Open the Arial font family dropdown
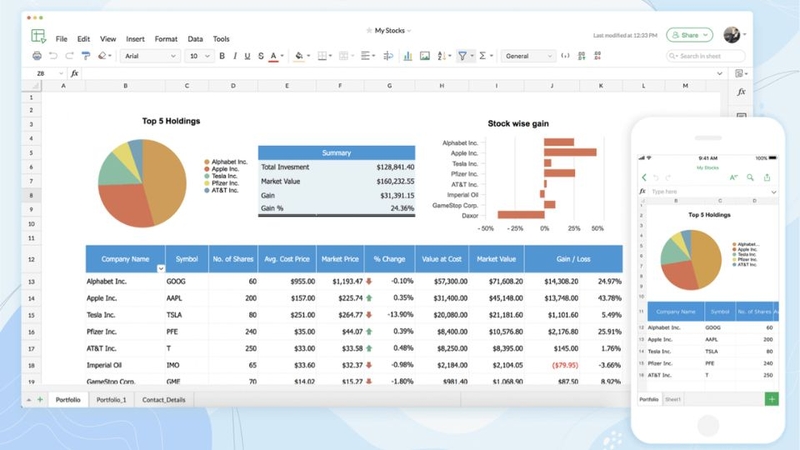This screenshot has width=800, height=450. point(149,56)
